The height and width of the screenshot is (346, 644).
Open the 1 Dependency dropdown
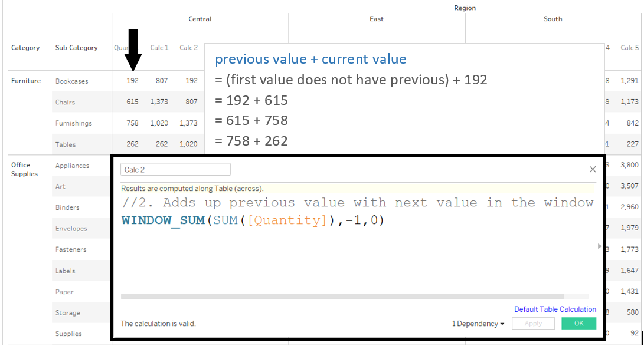tap(476, 323)
